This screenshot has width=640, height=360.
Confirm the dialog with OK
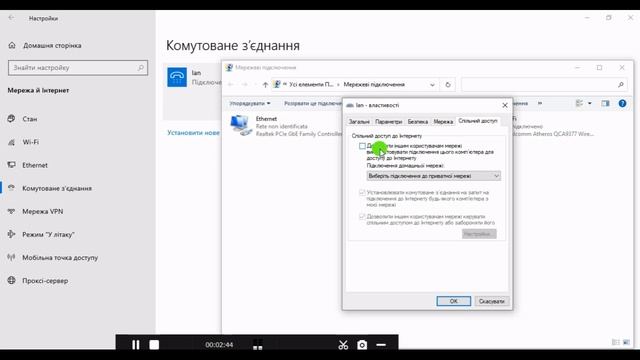point(453,301)
